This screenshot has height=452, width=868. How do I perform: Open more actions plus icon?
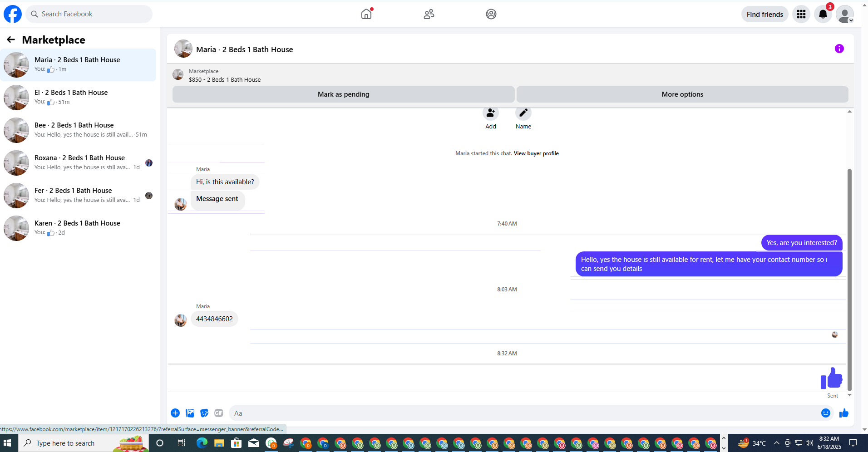tap(175, 413)
